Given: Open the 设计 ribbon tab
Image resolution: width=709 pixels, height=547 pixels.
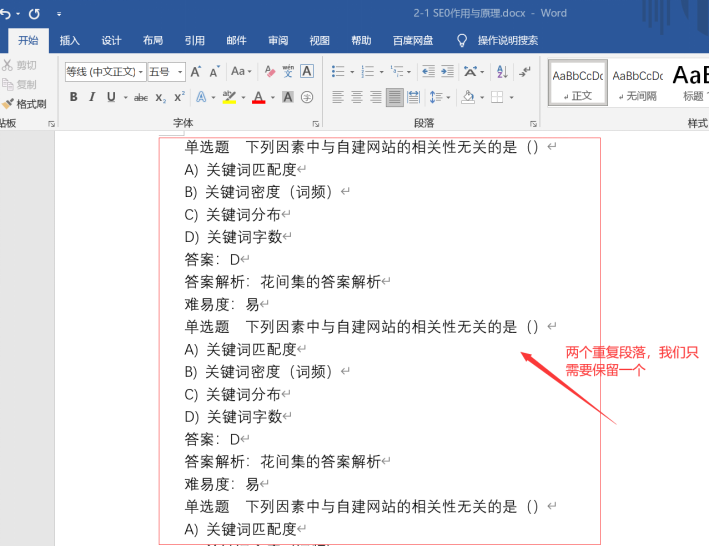Looking at the screenshot, I should coord(111,41).
